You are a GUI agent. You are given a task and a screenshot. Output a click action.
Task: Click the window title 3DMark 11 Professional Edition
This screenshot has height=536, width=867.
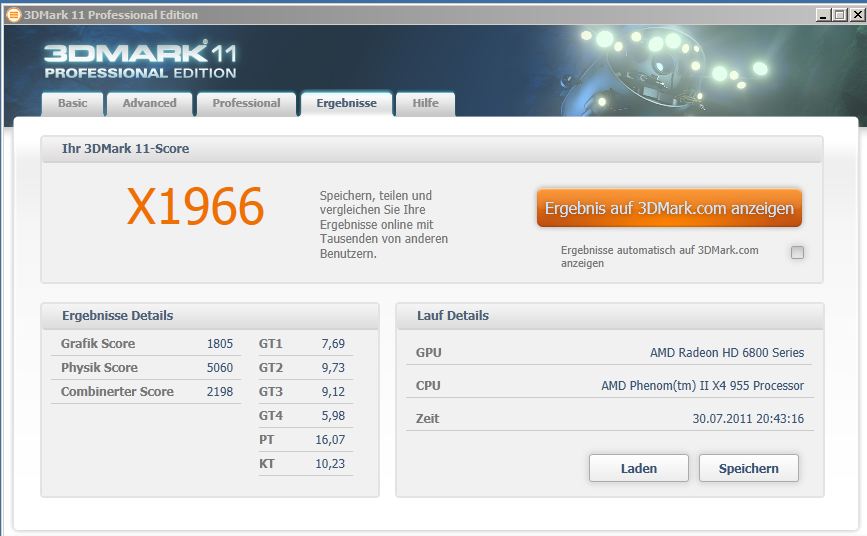pos(111,15)
